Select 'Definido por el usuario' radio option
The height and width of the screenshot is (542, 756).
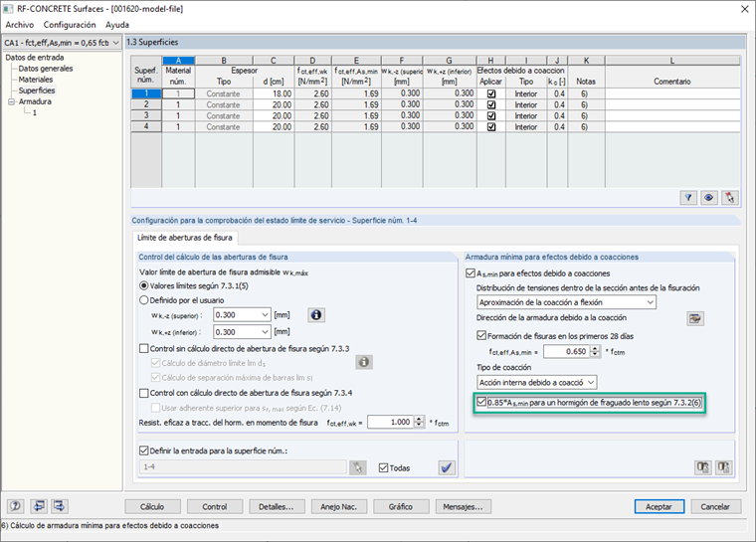point(145,299)
